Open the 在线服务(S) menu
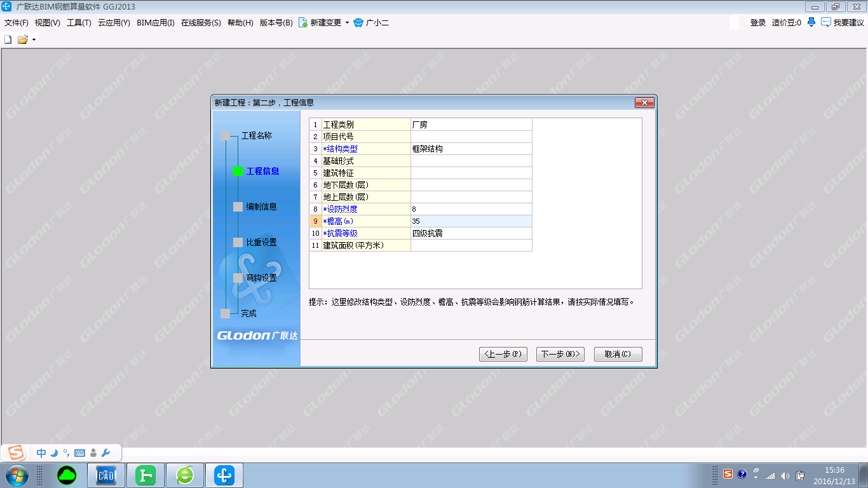868x488 pixels. (201, 22)
